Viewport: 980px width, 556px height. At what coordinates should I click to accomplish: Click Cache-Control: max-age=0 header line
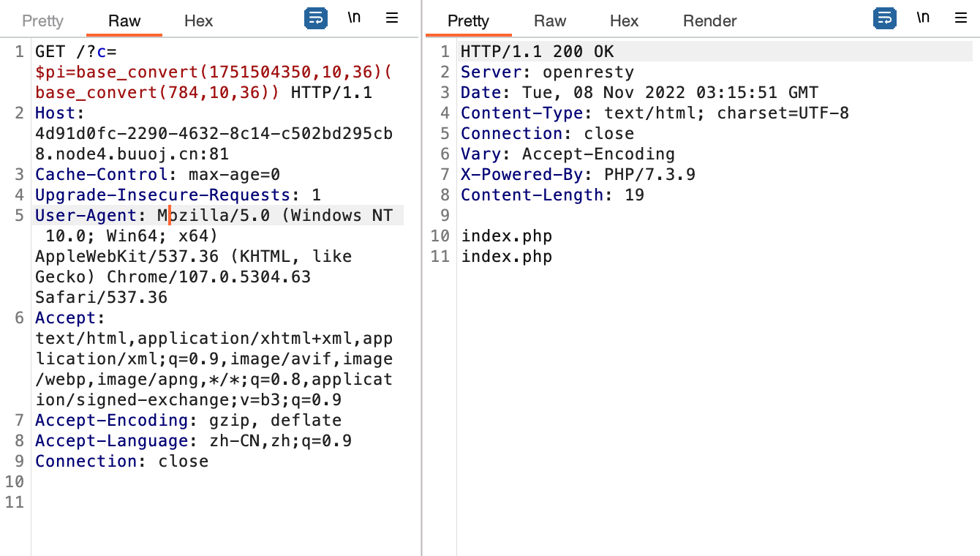[157, 175]
